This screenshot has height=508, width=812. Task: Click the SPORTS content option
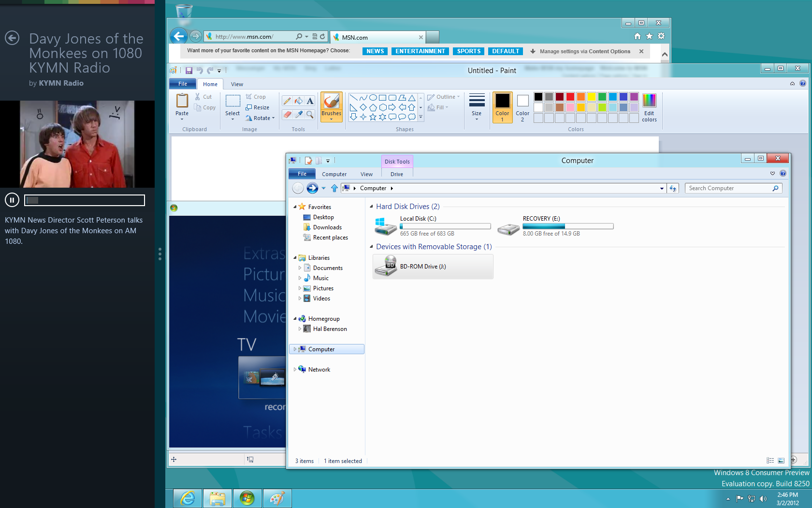(x=468, y=51)
